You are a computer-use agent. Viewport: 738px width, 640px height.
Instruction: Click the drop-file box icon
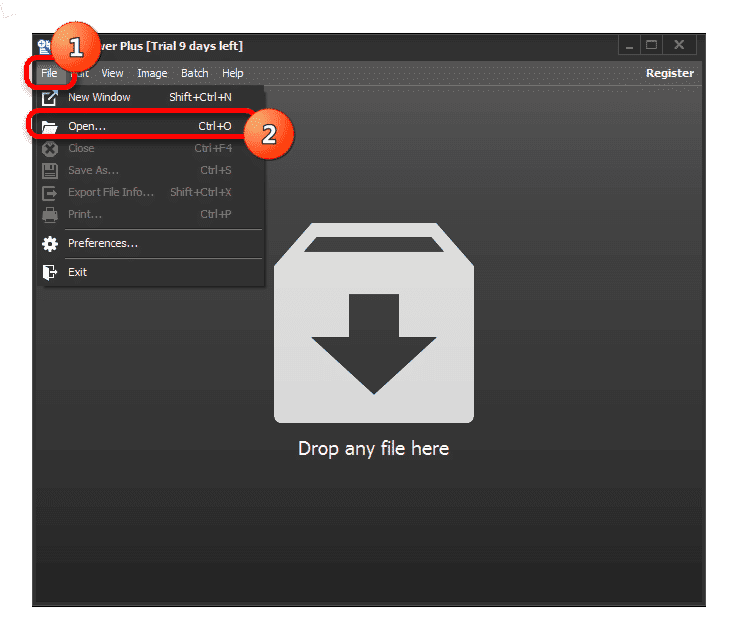[374, 323]
